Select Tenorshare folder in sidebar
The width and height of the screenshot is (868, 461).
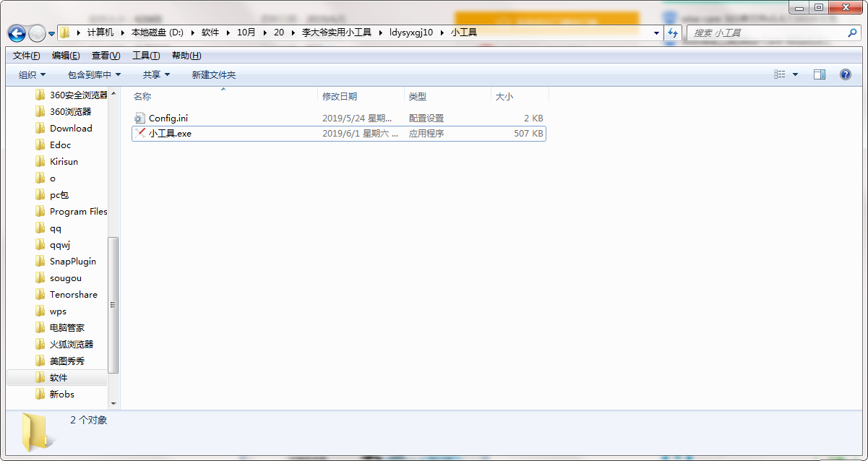(65, 295)
